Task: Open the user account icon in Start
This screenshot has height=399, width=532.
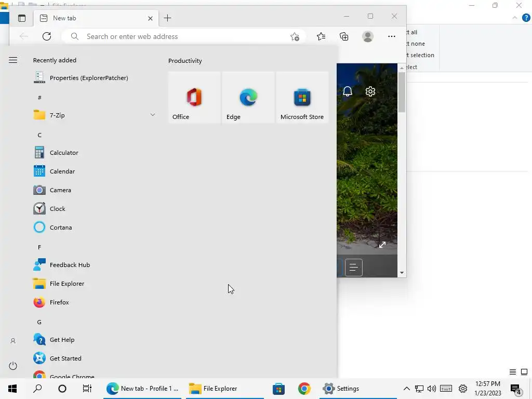Action: point(13,341)
